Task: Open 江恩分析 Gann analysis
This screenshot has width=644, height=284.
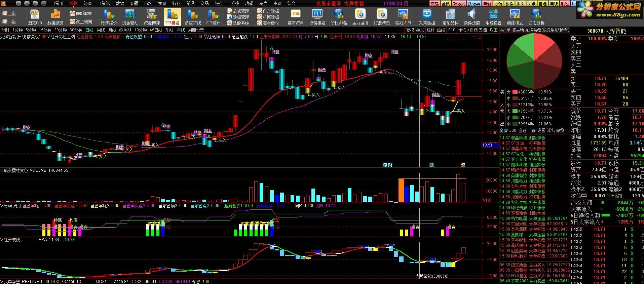Action: click(x=536, y=17)
